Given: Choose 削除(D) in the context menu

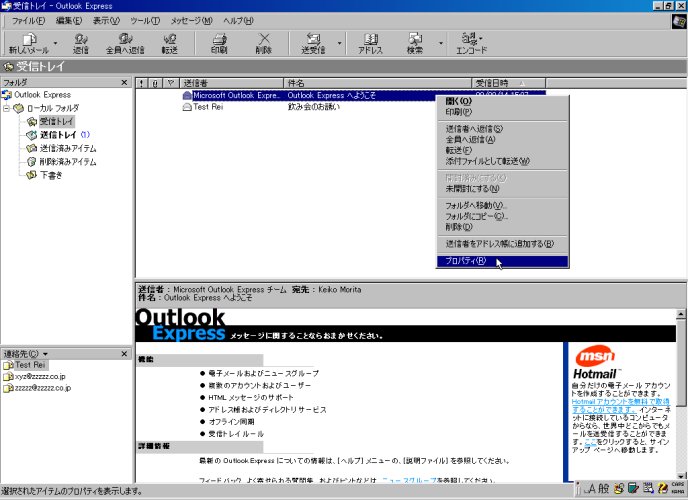Looking at the screenshot, I should (x=502, y=227).
